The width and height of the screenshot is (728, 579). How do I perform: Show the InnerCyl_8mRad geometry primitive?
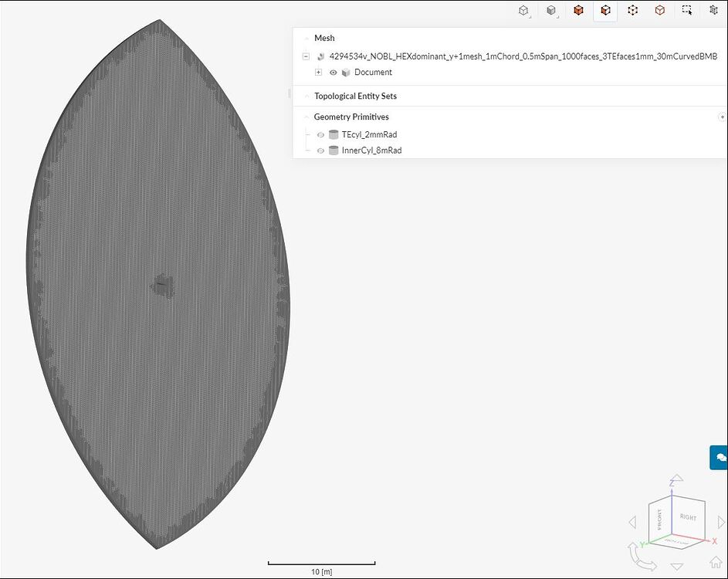point(320,151)
